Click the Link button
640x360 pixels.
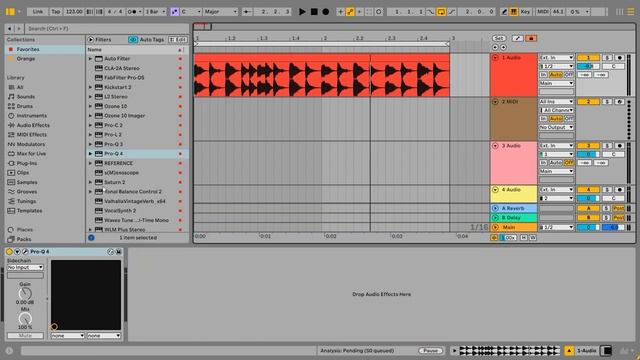pos(38,12)
